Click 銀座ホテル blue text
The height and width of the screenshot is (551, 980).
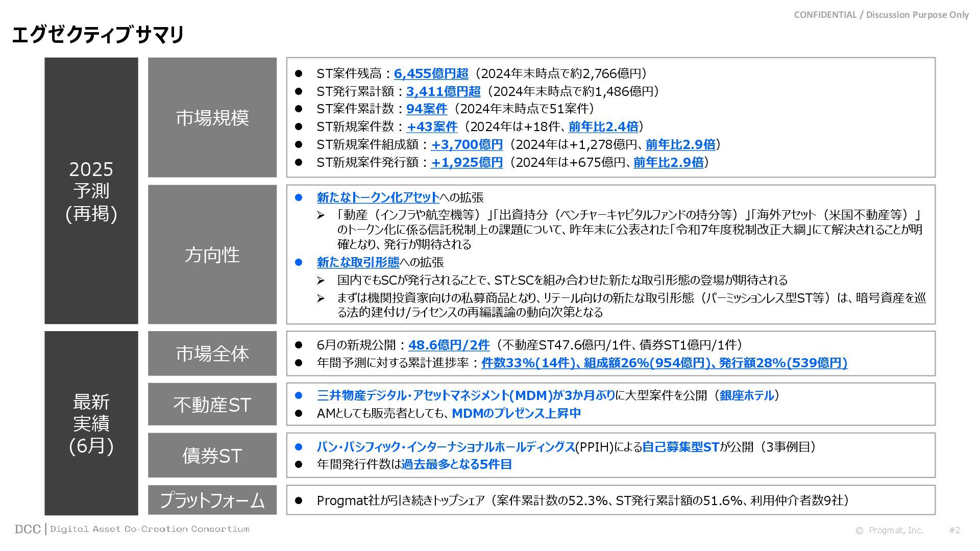point(747,395)
